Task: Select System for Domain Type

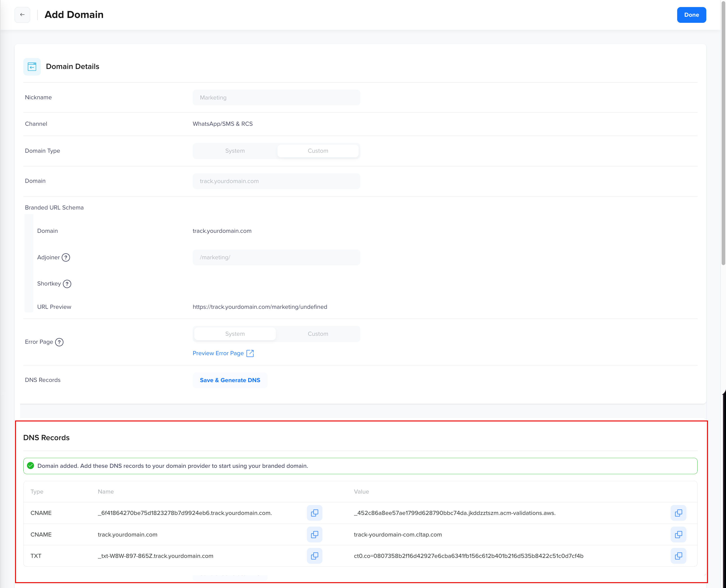Action: click(235, 151)
